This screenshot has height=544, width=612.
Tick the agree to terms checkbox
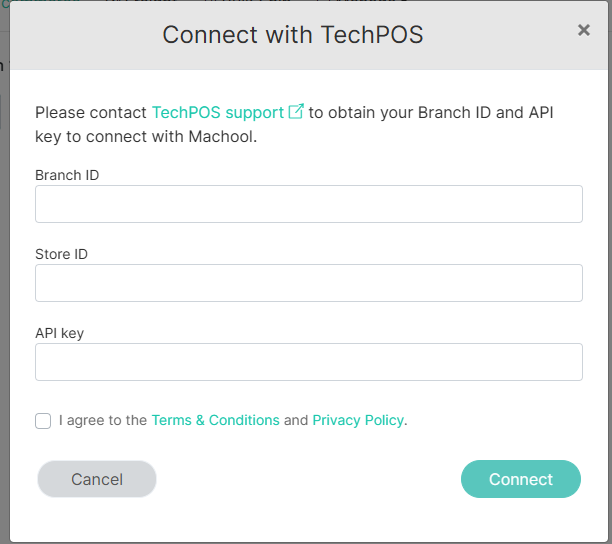(x=43, y=421)
